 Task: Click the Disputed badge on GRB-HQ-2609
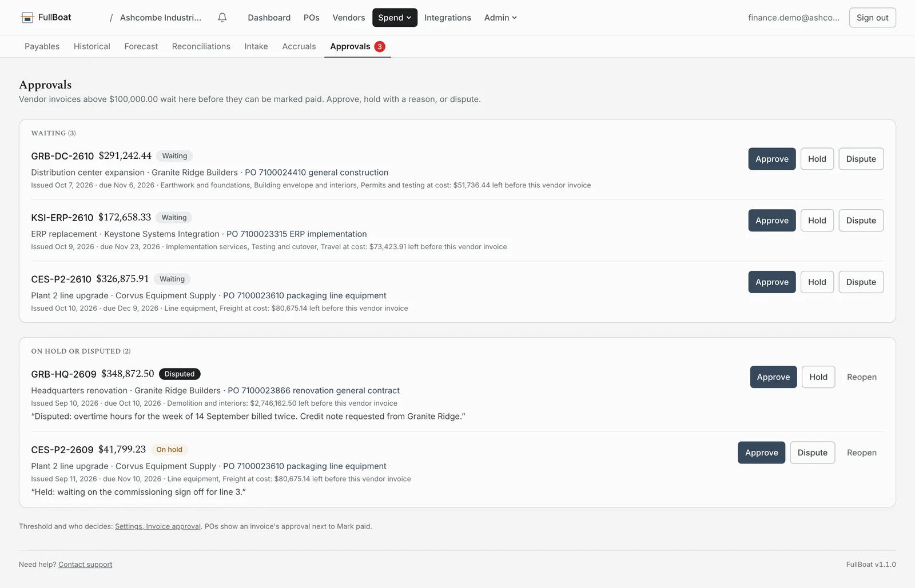180,374
